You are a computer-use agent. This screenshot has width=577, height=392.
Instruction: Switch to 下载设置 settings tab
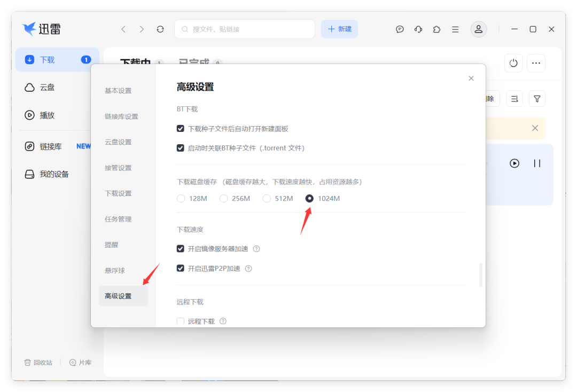pos(118,193)
